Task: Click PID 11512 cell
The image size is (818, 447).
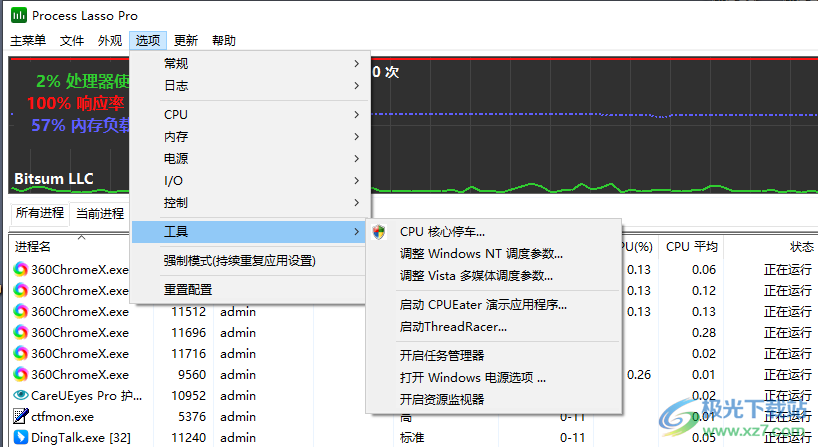Action: 188,311
